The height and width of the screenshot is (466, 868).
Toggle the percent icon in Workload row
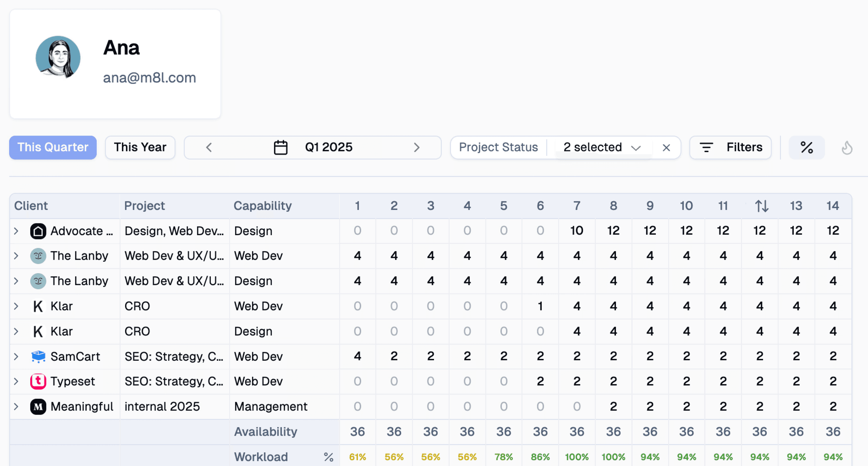328,457
